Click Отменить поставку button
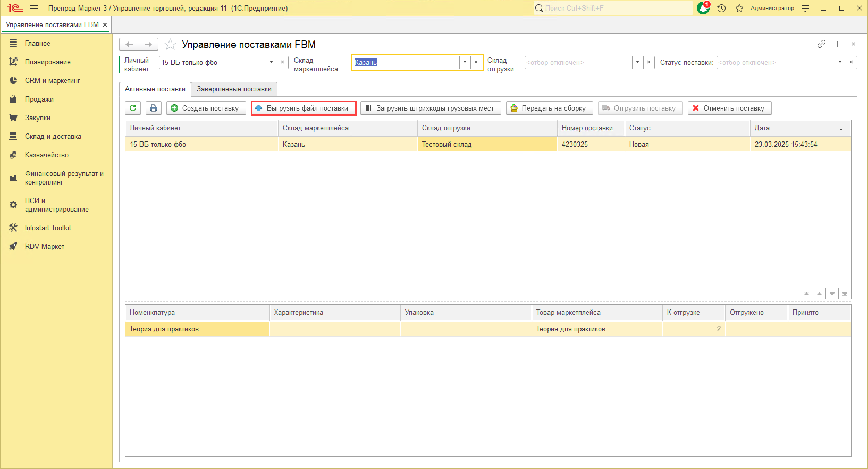 [729, 108]
